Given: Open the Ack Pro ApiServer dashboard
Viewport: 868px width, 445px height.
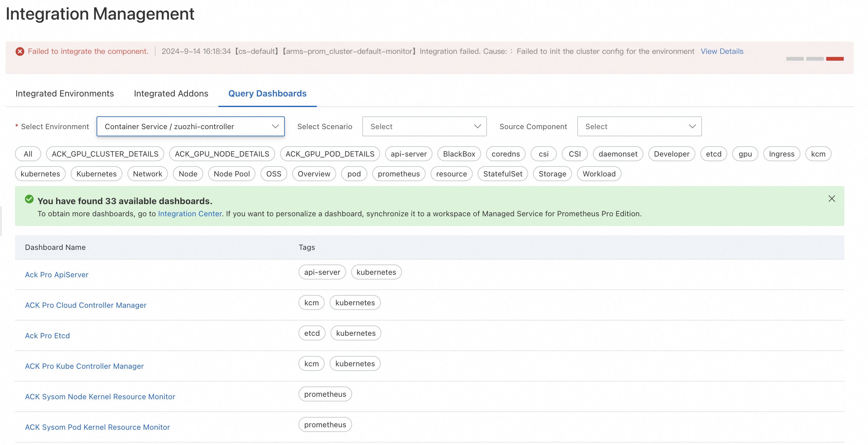Looking at the screenshot, I should point(57,275).
